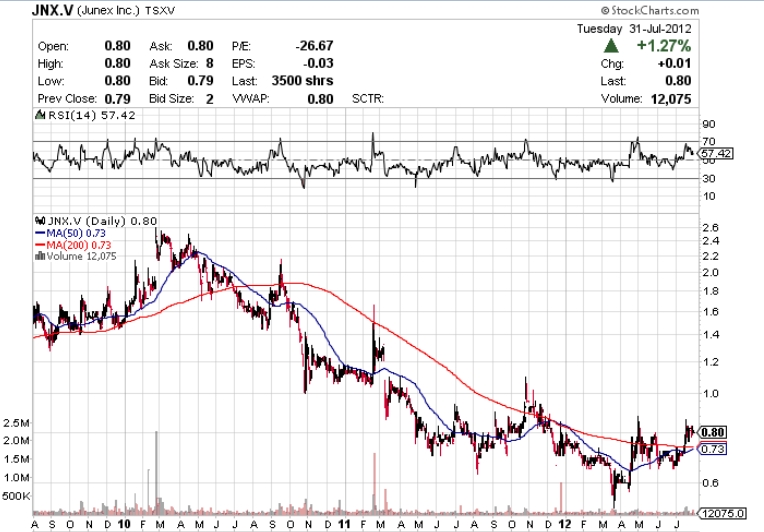Click the SCTR label

tap(368, 99)
